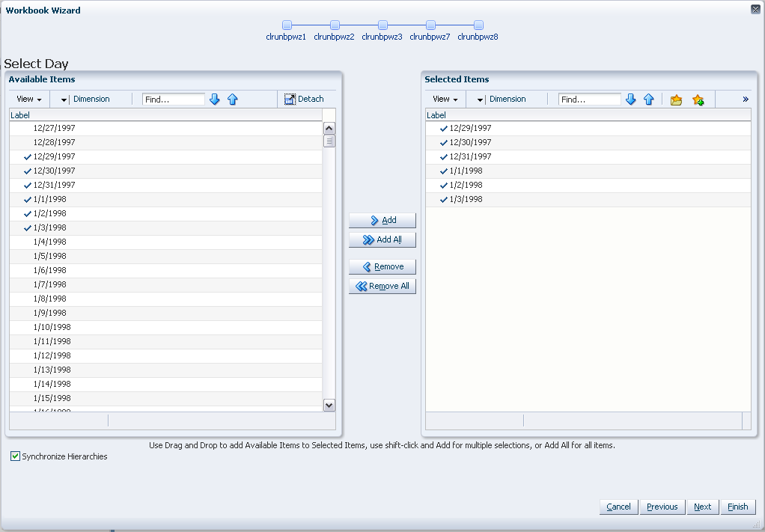Go to wizard step clrunbpwz8
This screenshot has height=532, width=765.
point(478,25)
